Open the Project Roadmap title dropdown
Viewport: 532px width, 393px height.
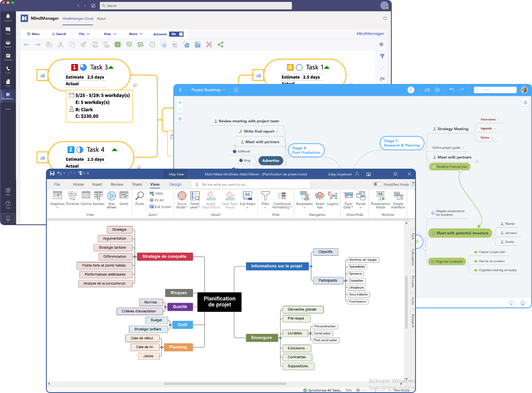tap(208, 90)
